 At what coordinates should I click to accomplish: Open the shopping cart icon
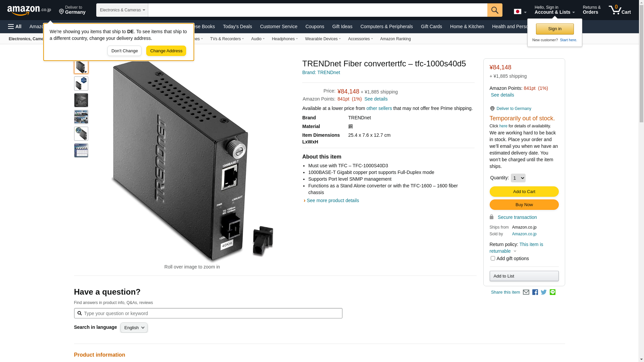[620, 10]
